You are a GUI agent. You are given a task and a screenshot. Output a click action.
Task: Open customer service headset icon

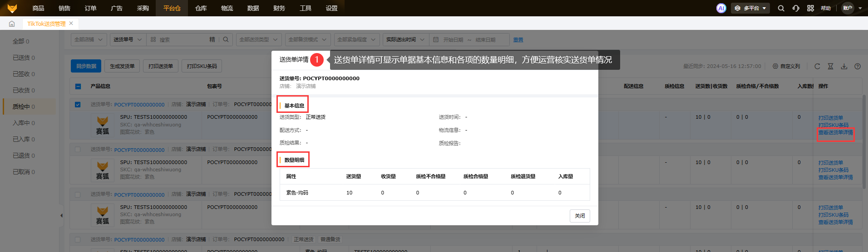[796, 8]
